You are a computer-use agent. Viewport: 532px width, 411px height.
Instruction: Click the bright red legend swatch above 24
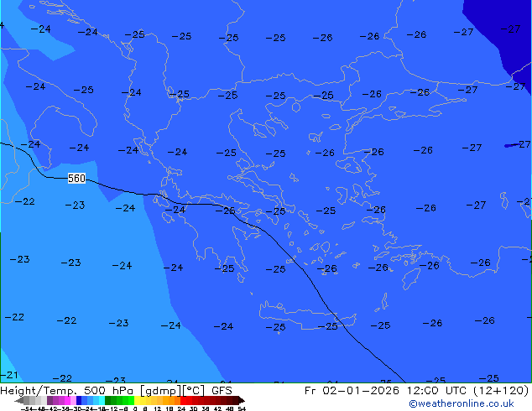(x=184, y=400)
